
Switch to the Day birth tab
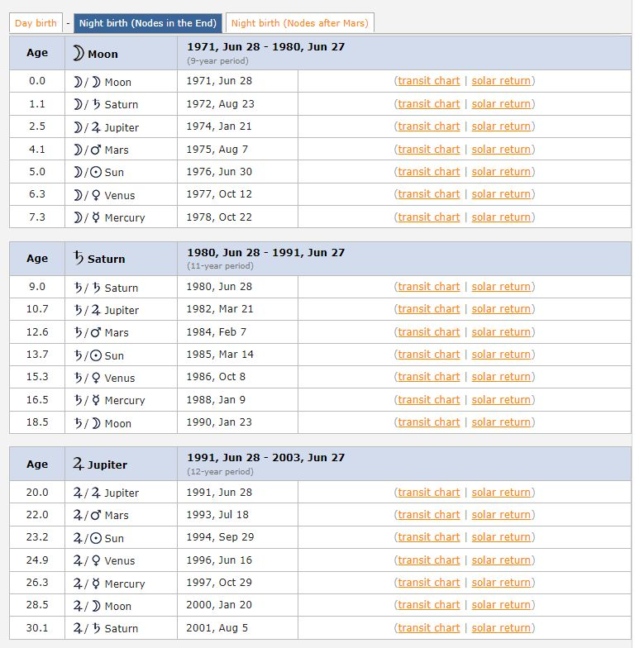[36, 23]
